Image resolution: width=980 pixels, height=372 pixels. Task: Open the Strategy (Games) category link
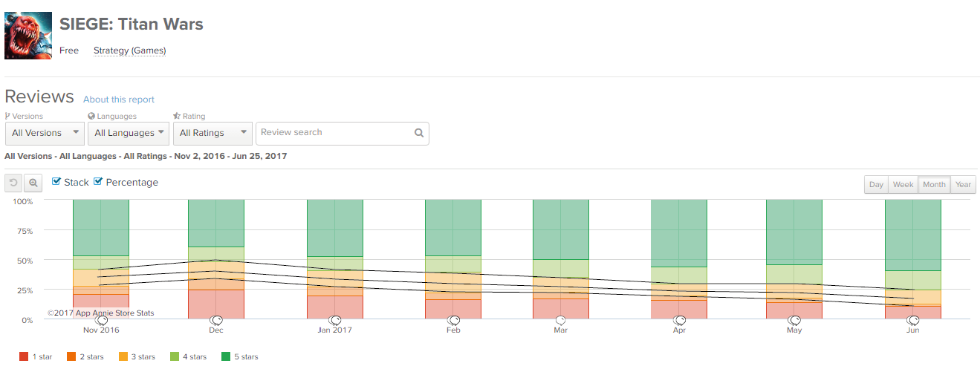click(x=130, y=50)
